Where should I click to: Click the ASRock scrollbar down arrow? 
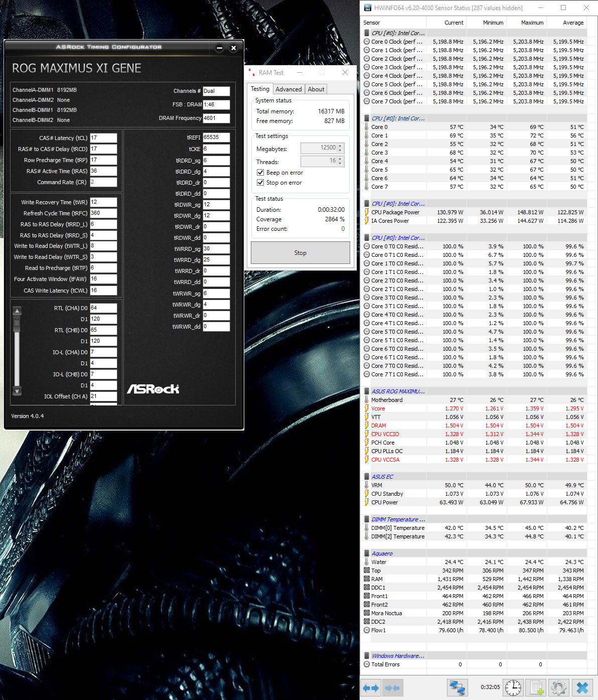17,391
